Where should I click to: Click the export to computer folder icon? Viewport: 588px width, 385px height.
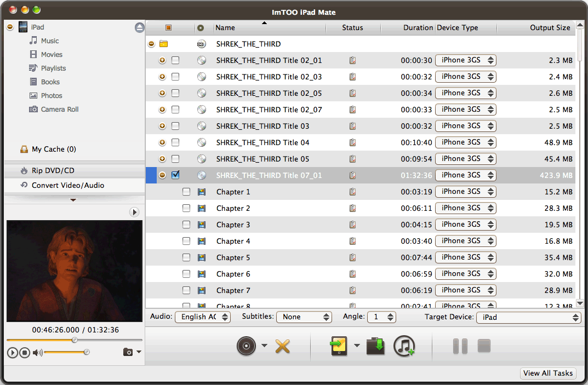click(x=376, y=346)
